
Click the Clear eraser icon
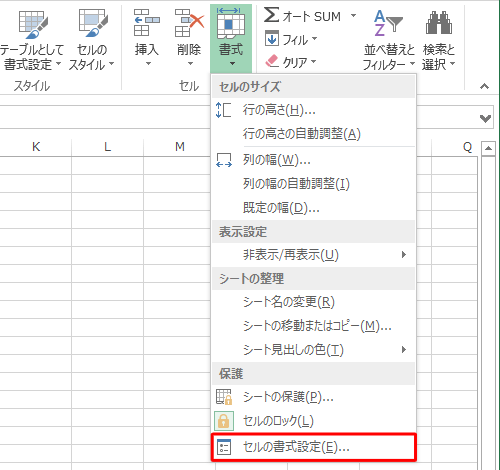(x=272, y=61)
